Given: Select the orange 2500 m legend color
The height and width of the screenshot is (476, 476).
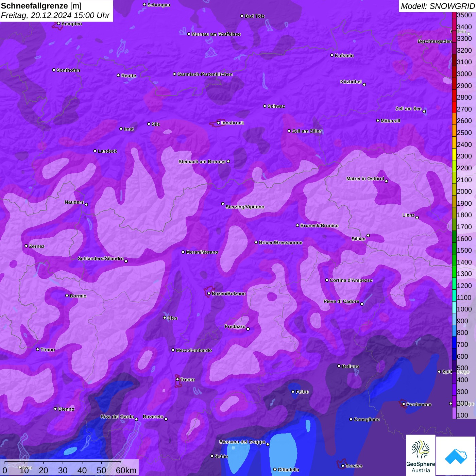Looking at the screenshot, I should point(454,131).
